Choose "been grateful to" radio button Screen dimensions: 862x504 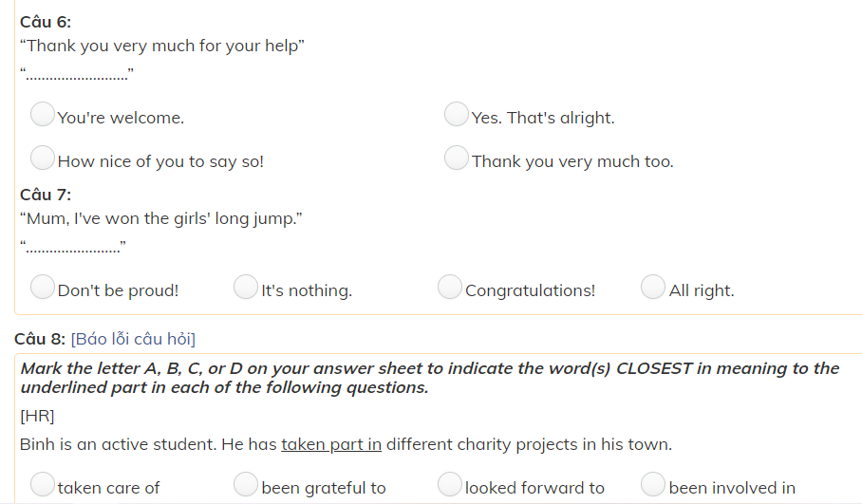(x=246, y=484)
